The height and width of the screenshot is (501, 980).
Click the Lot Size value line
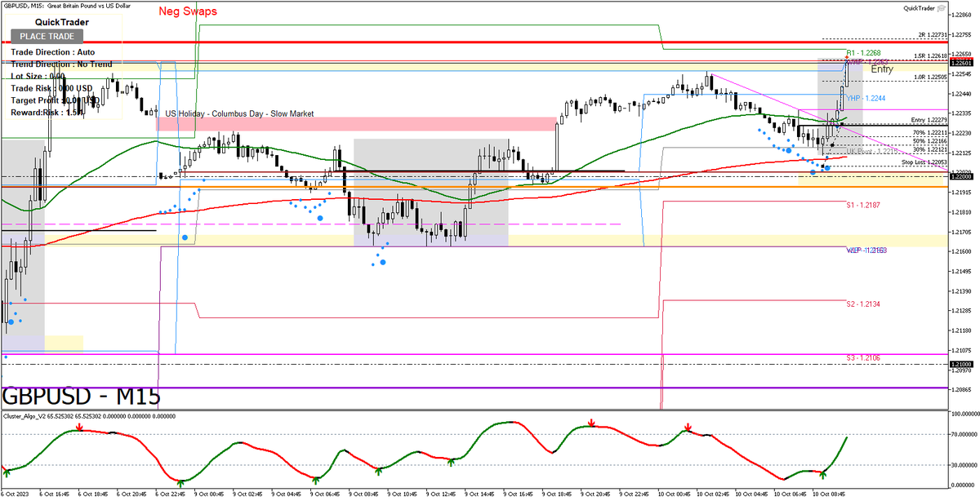click(x=38, y=76)
